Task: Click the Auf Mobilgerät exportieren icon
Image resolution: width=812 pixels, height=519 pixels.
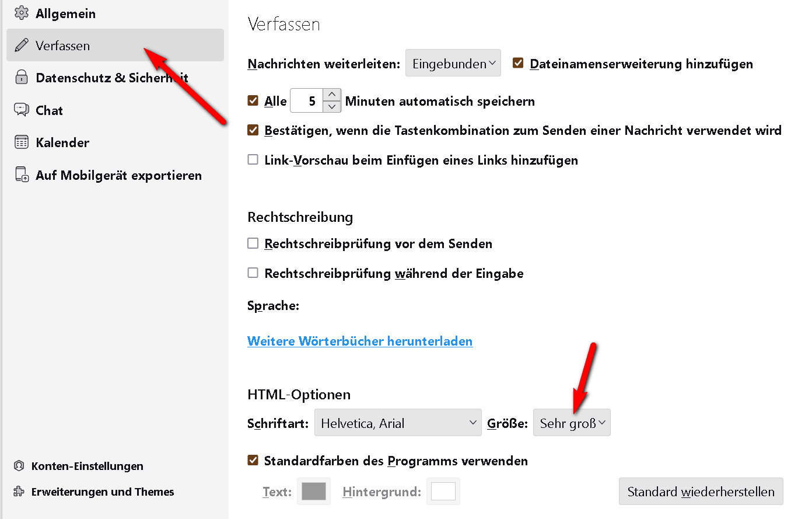Action: pyautogui.click(x=22, y=175)
